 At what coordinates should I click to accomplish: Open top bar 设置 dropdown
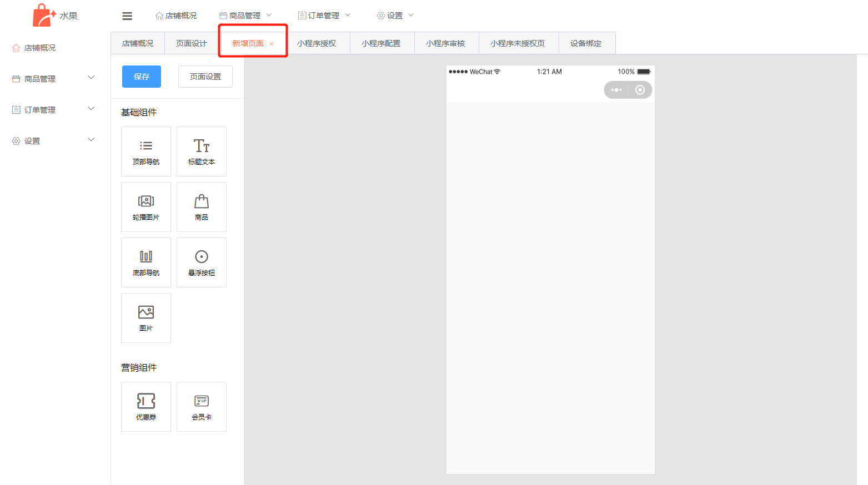pyautogui.click(x=395, y=16)
